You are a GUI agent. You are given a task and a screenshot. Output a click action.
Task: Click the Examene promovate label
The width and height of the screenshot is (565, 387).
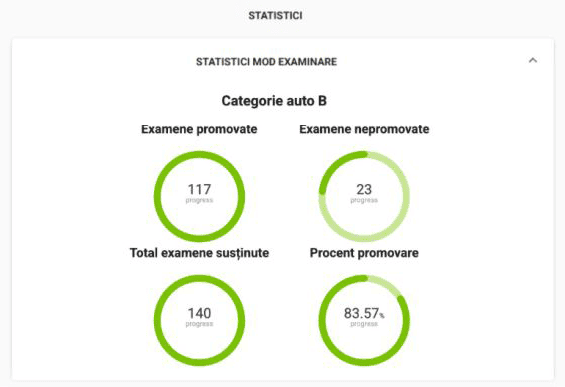coord(199,129)
